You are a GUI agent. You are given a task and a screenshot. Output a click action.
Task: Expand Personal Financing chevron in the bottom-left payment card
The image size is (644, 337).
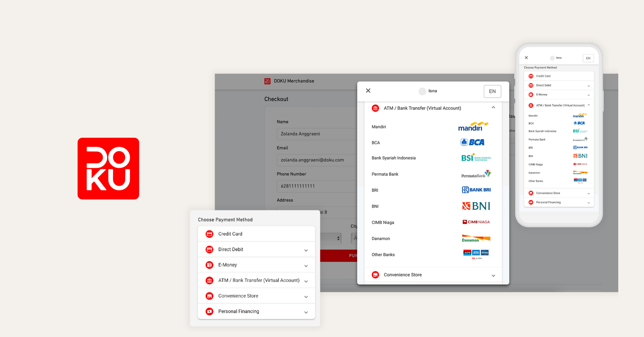[x=306, y=312]
